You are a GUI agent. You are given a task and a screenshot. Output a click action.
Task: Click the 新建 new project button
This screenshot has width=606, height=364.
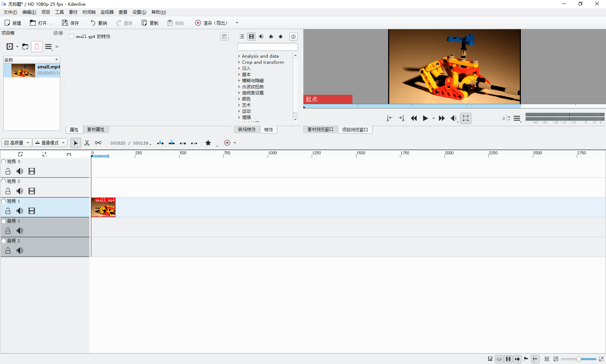point(13,23)
